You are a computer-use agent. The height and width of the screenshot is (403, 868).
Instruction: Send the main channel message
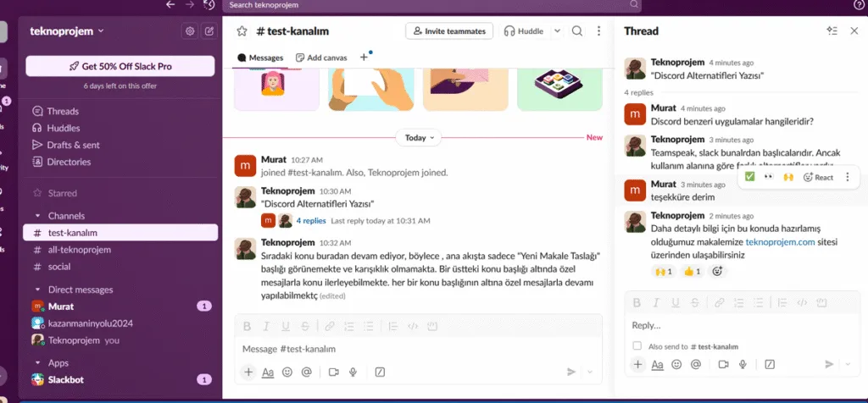point(571,372)
